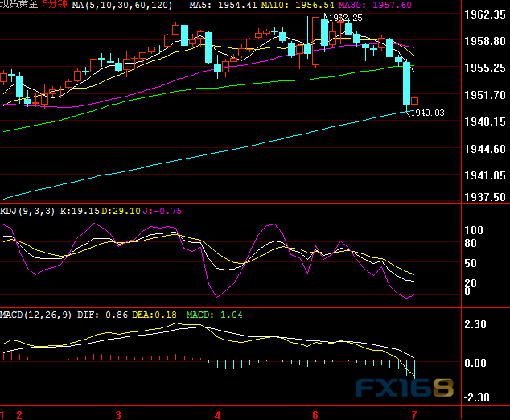Select the DIF:-0.86 reading

point(102,315)
